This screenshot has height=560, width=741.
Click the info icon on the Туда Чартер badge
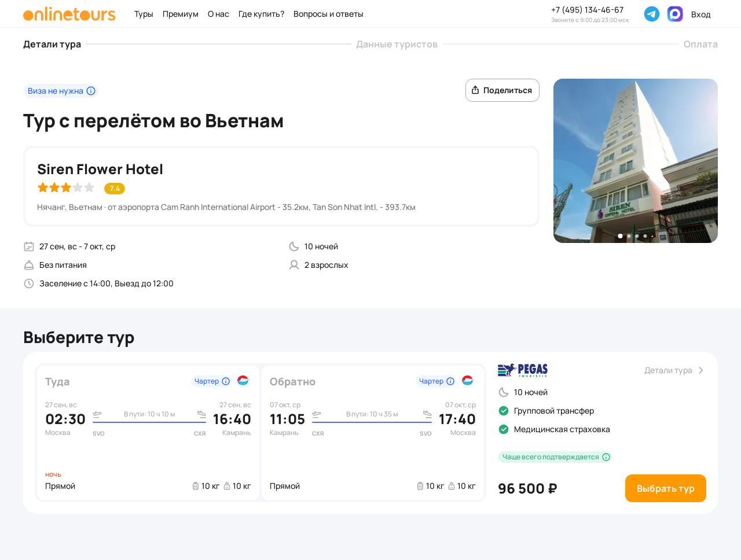tap(226, 381)
